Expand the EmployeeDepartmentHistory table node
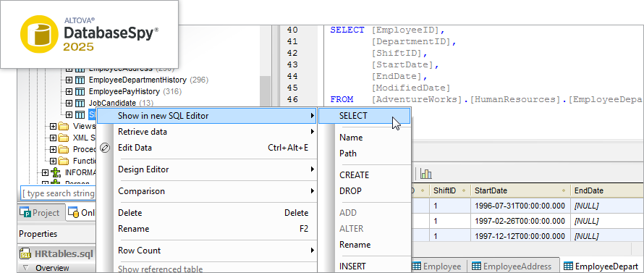 [x=69, y=80]
